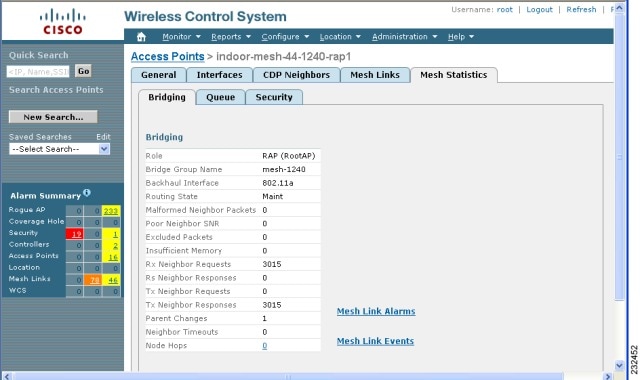Switch to the Interfaces tab
This screenshot has height=380, width=640.
pyautogui.click(x=219, y=75)
